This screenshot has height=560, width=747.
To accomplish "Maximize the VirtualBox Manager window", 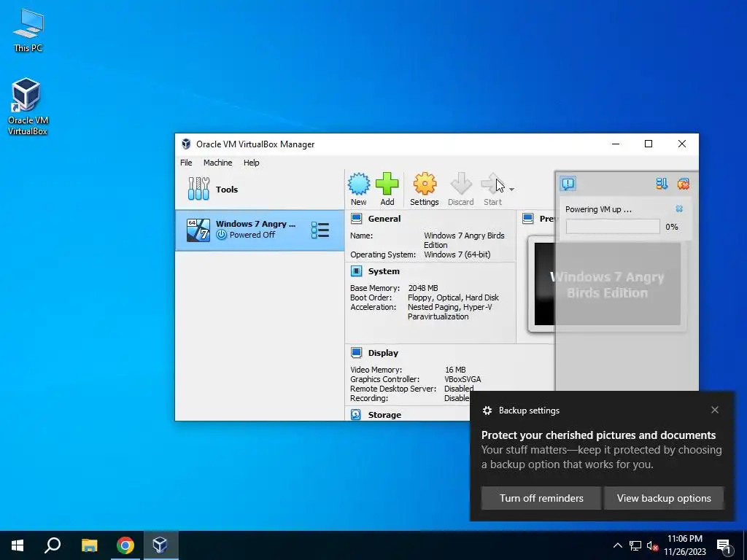I will pyautogui.click(x=649, y=144).
